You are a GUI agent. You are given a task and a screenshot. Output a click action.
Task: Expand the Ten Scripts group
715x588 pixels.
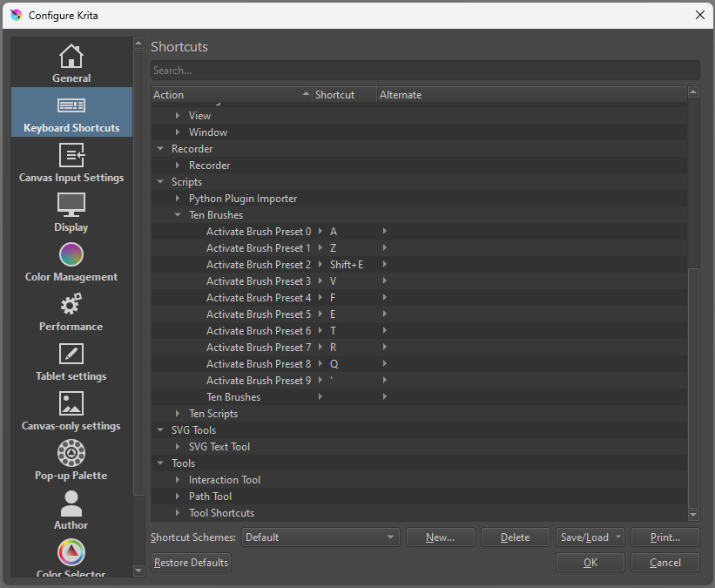click(x=178, y=414)
